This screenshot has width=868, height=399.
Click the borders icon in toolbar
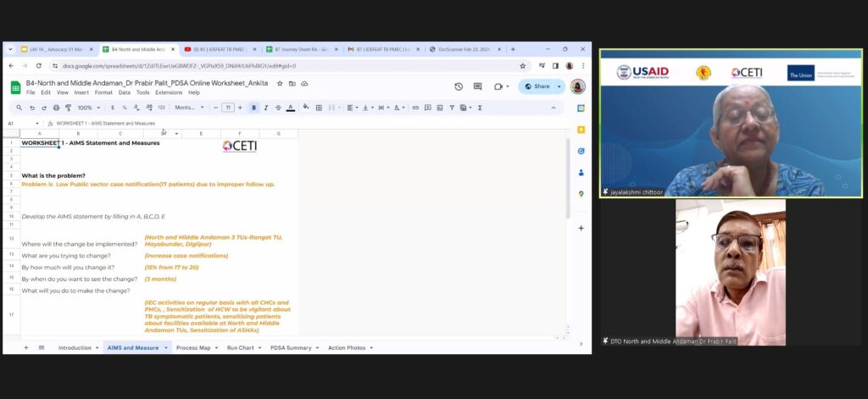click(319, 108)
